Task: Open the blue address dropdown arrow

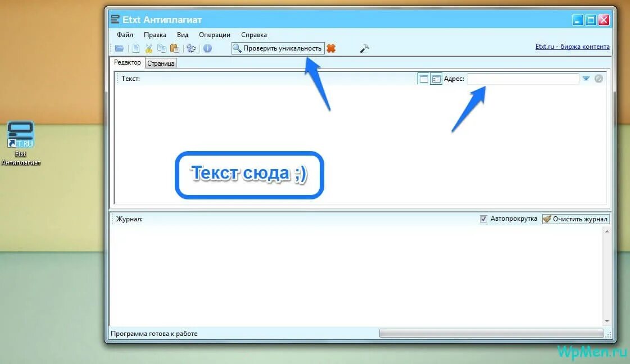Action: pos(586,79)
